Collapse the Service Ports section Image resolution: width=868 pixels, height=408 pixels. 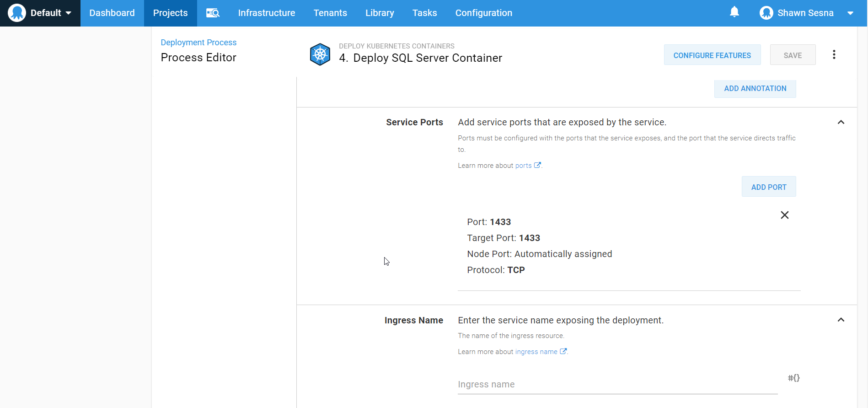pos(841,122)
